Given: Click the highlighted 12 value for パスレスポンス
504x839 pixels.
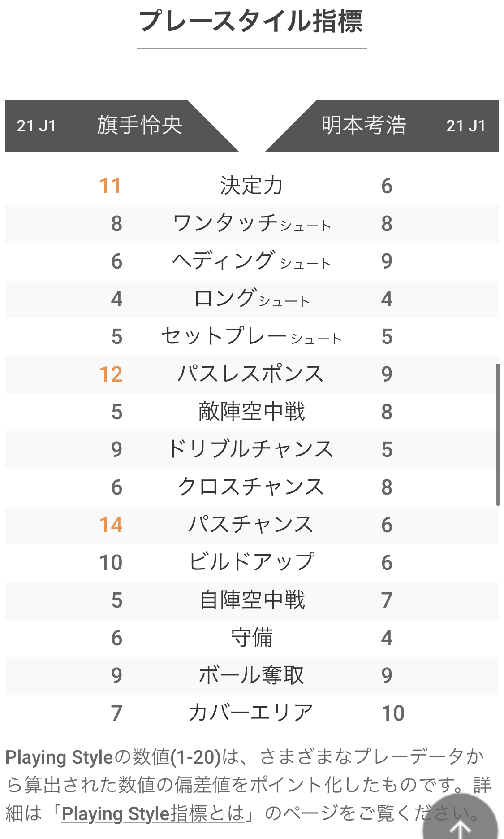Looking at the screenshot, I should pyautogui.click(x=111, y=374).
